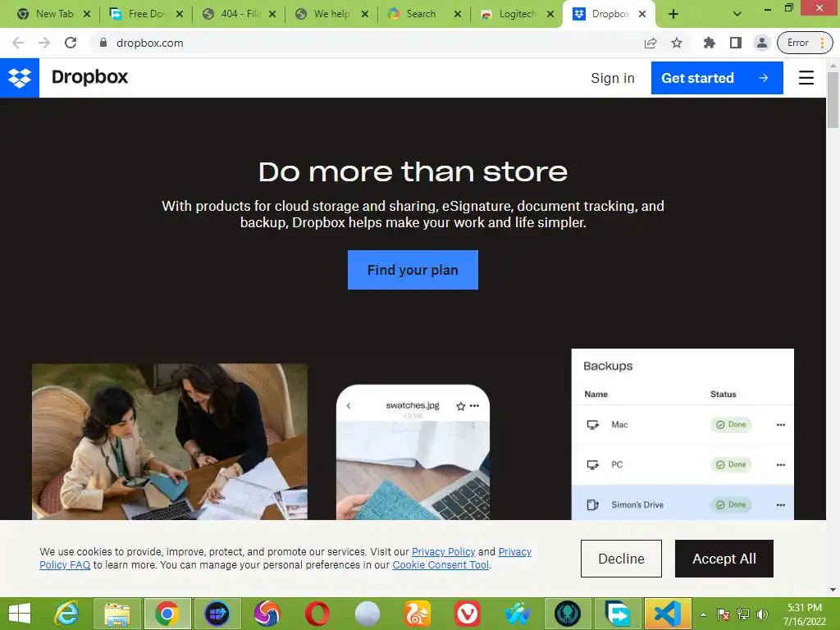Accept All cookies
Viewport: 840px width, 630px height.
point(724,558)
